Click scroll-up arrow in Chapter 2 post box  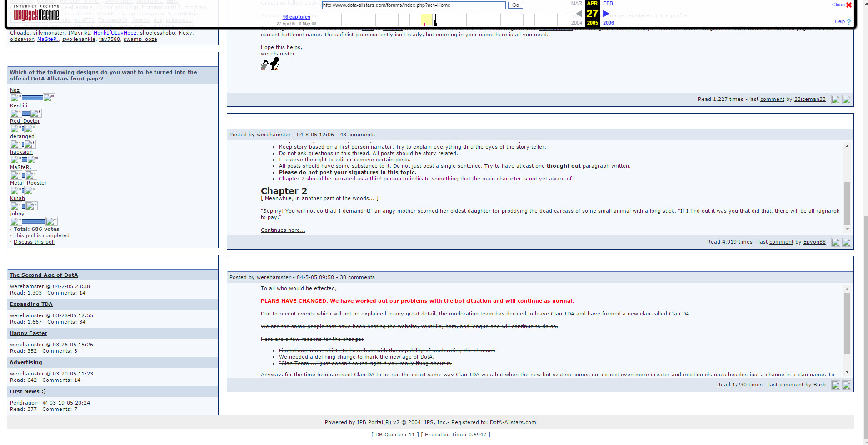(x=847, y=146)
